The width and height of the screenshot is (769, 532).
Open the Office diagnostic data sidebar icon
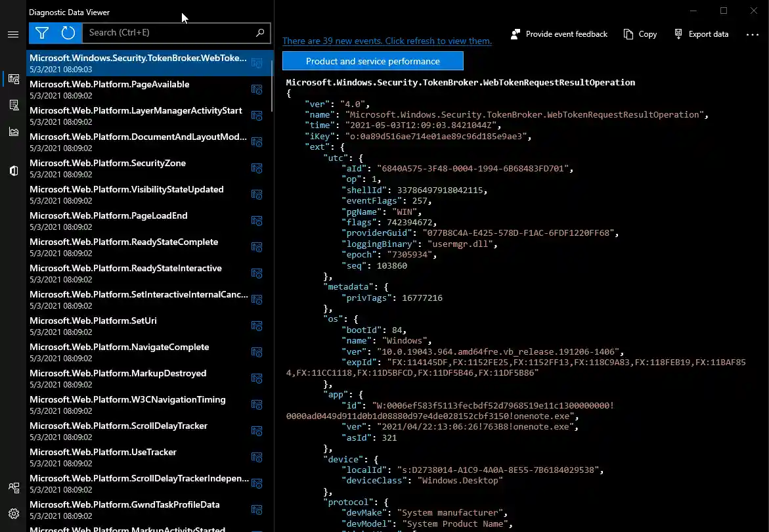click(13, 171)
